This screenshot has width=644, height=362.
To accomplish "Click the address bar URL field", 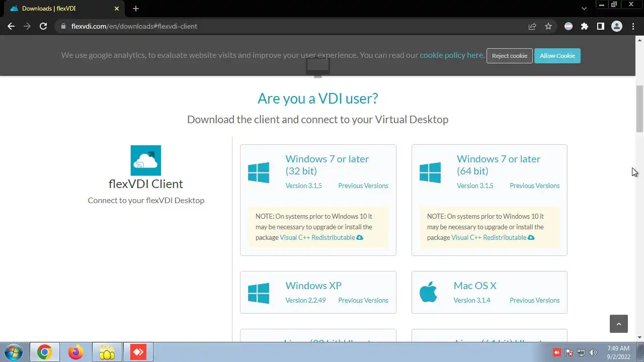I will tap(292, 26).
